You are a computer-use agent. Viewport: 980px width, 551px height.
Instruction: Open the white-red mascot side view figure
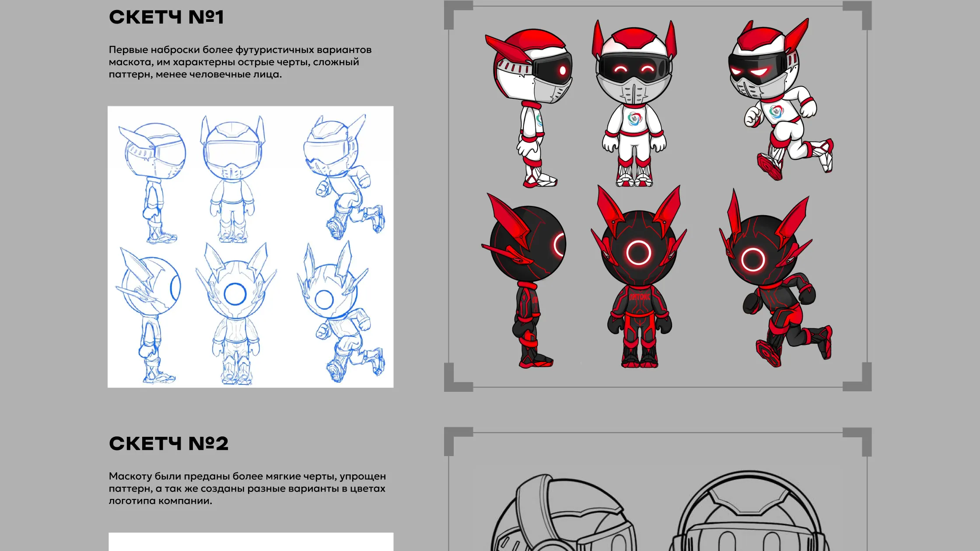[x=528, y=108]
